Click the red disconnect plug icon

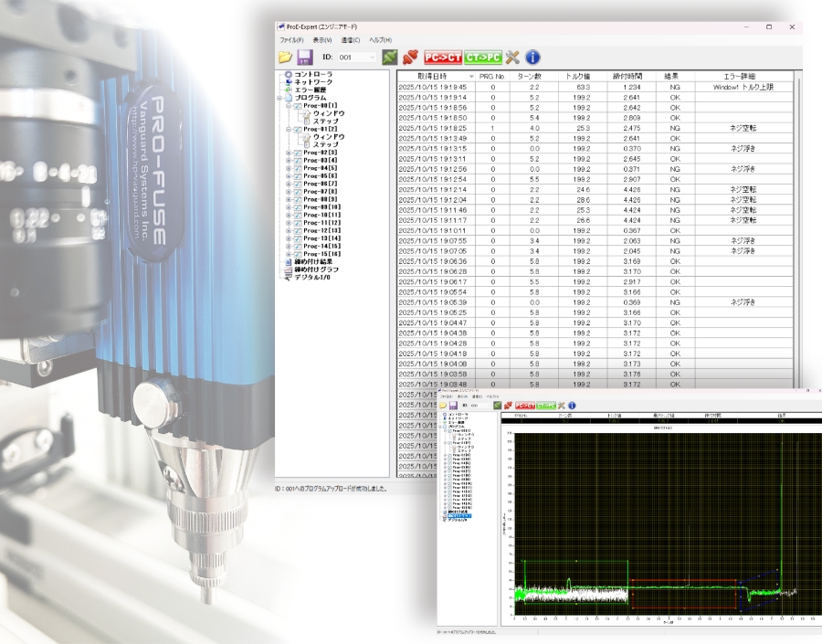click(410, 57)
